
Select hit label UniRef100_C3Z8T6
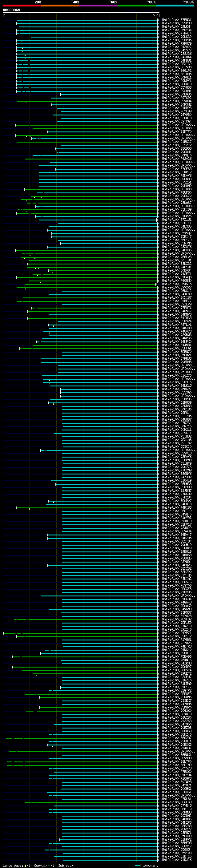pyautogui.click(x=176, y=247)
